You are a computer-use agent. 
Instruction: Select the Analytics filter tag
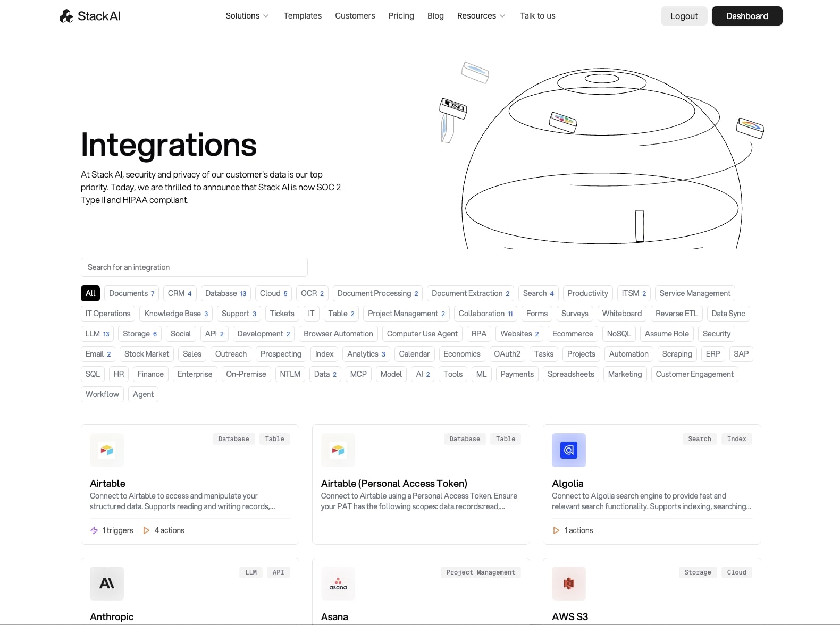pos(366,354)
